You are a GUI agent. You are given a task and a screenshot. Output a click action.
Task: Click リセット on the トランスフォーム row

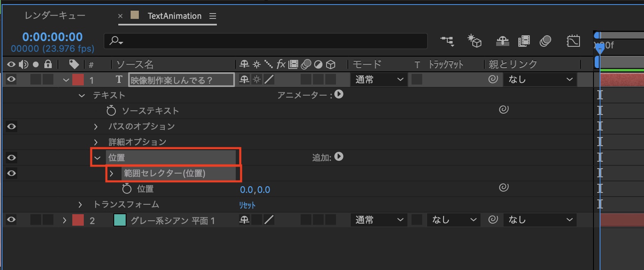point(247,205)
